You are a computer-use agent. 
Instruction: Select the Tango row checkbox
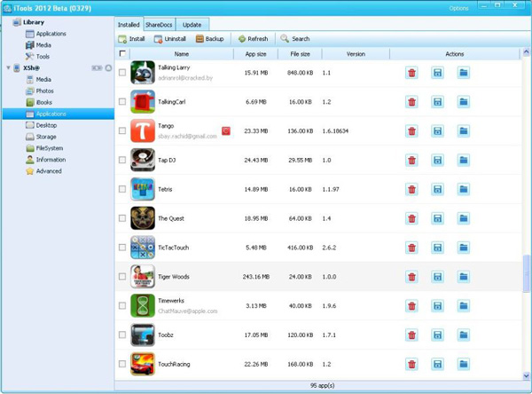click(x=122, y=130)
